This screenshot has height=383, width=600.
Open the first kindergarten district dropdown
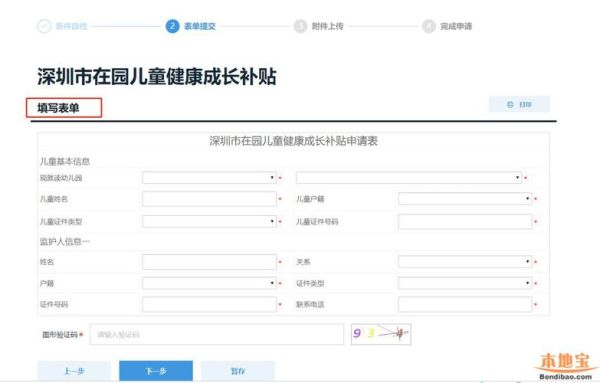[x=209, y=178]
